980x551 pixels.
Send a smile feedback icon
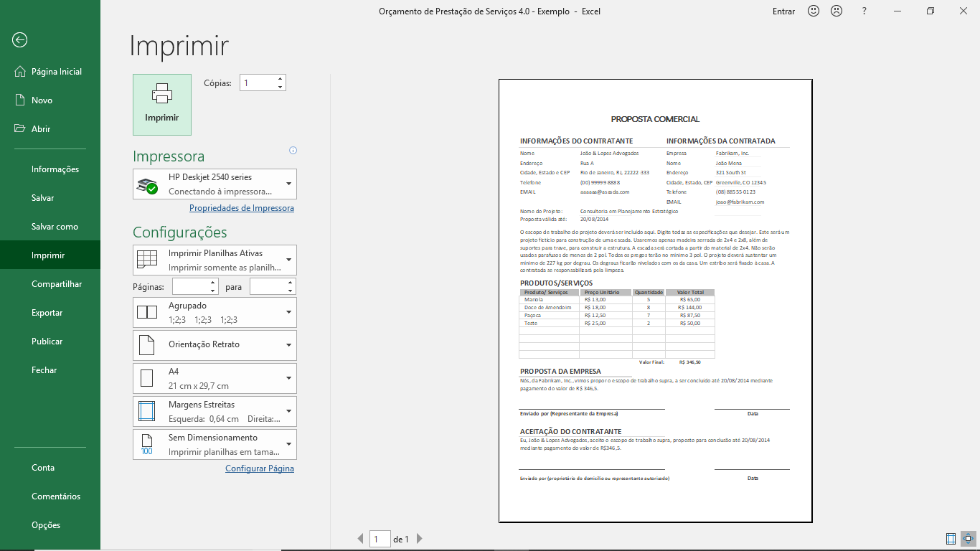click(814, 11)
